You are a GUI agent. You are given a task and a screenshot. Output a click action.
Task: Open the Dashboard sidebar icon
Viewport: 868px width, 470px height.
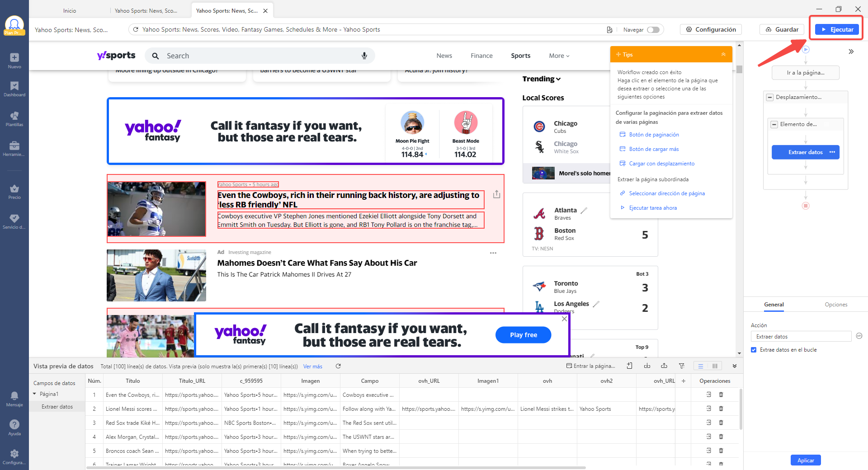tap(14, 86)
